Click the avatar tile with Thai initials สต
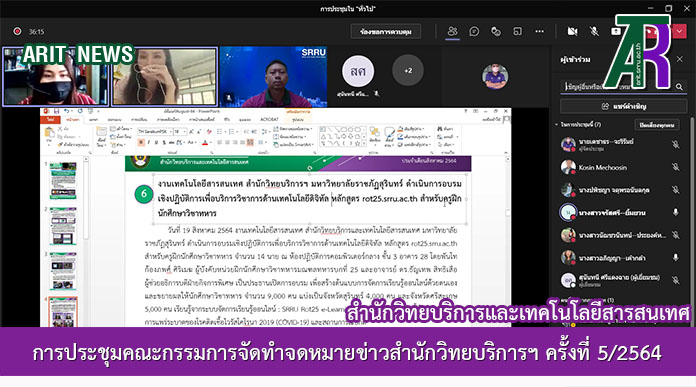The image size is (696, 387). 358,71
